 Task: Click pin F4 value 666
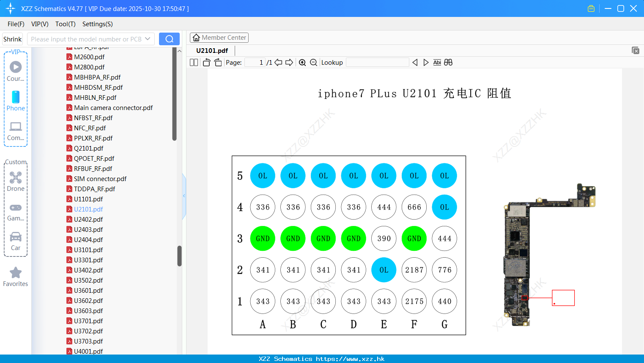pyautogui.click(x=414, y=207)
